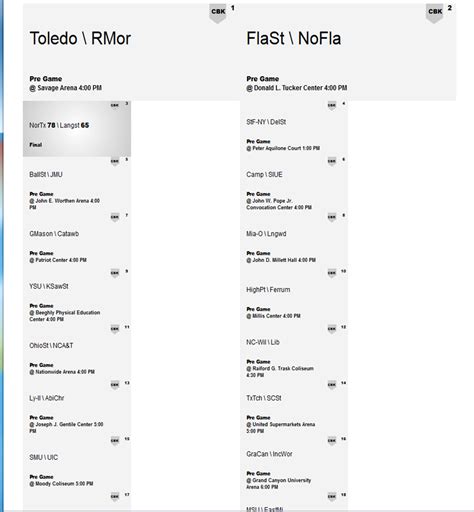Click the Savage Arena 4:00 PM venue text
Screen dimensions: 474x512
pyautogui.click(x=69, y=88)
